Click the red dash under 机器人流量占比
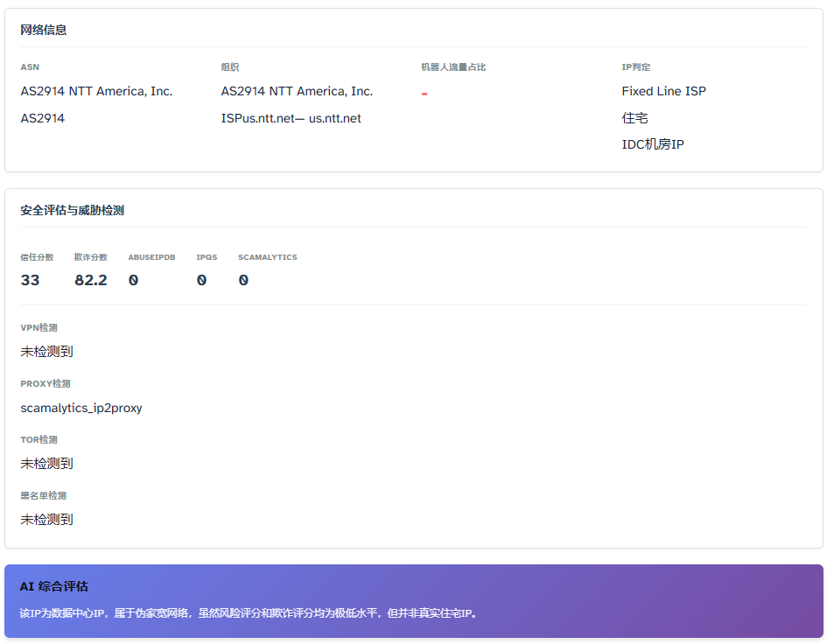 pyautogui.click(x=424, y=93)
